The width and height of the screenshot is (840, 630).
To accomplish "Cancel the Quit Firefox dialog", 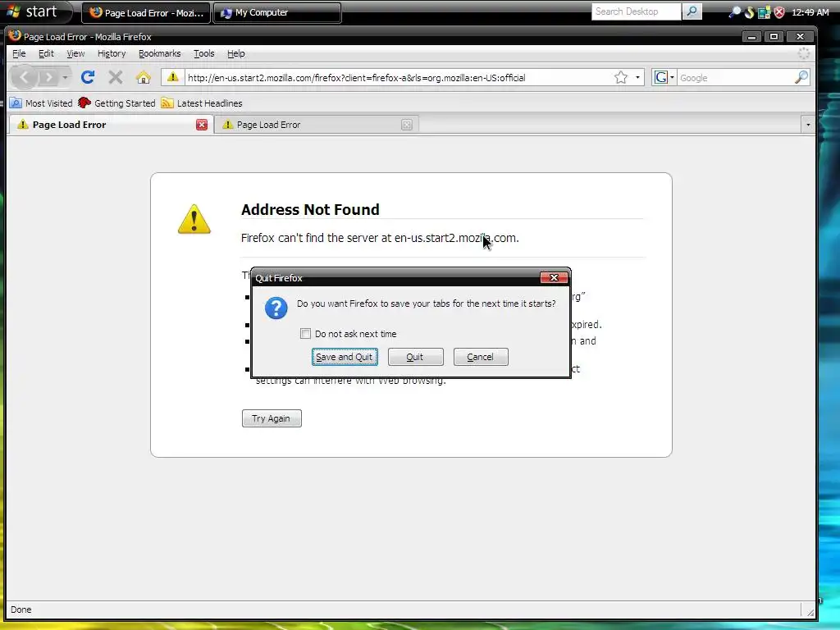I will coord(481,357).
